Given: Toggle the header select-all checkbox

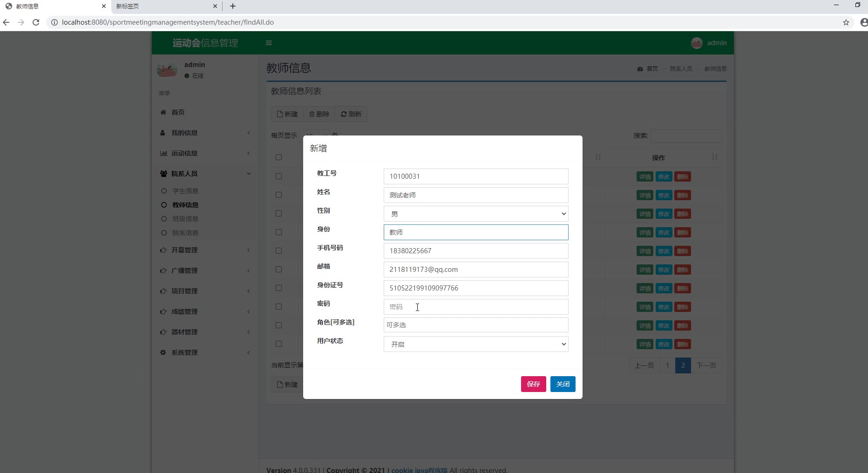Looking at the screenshot, I should [x=278, y=157].
